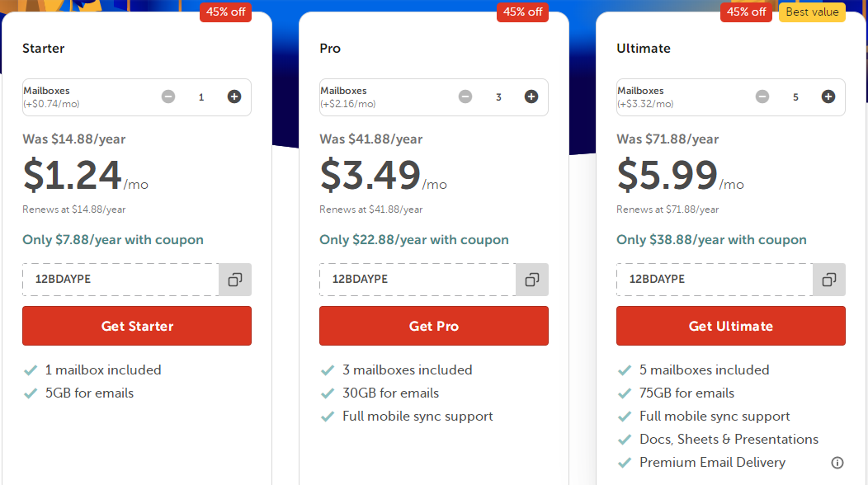The image size is (868, 485).
Task: Copy the Pro plan coupon code
Action: pos(532,280)
